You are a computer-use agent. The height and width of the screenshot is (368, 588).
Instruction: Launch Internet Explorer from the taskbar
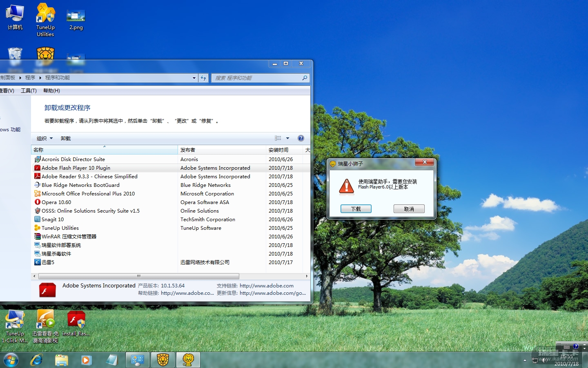click(x=36, y=360)
